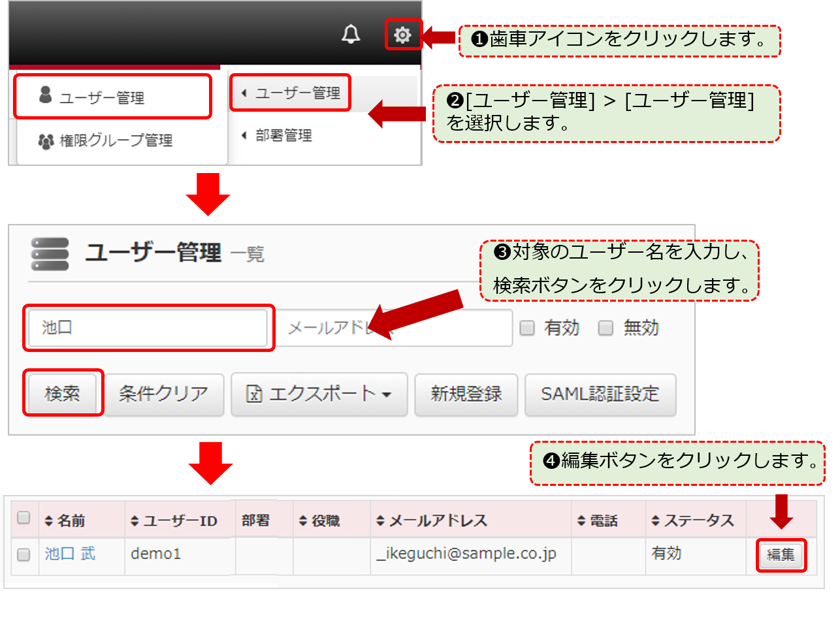Open the 池口 武 user name link
The height and width of the screenshot is (621, 840).
click(x=70, y=554)
